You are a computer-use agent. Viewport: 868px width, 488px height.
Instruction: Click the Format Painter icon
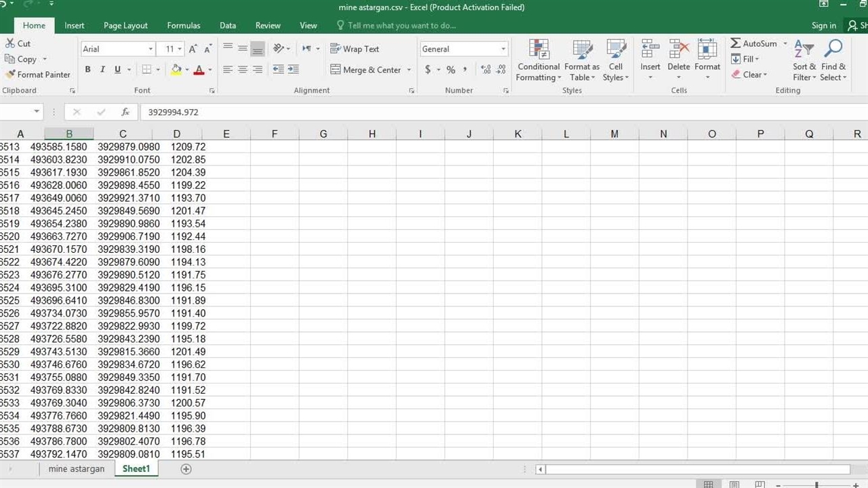[x=10, y=75]
